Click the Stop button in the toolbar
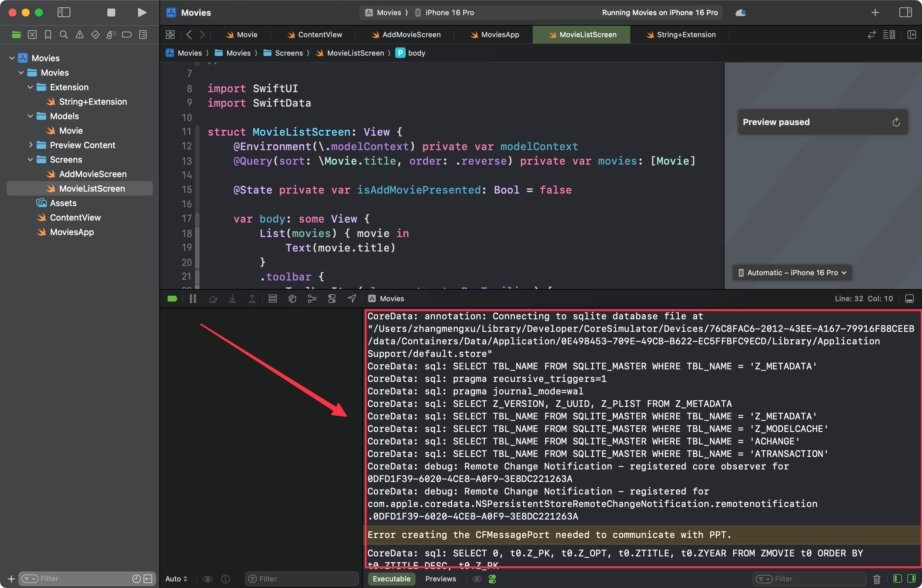The height and width of the screenshot is (588, 922). coord(111,13)
